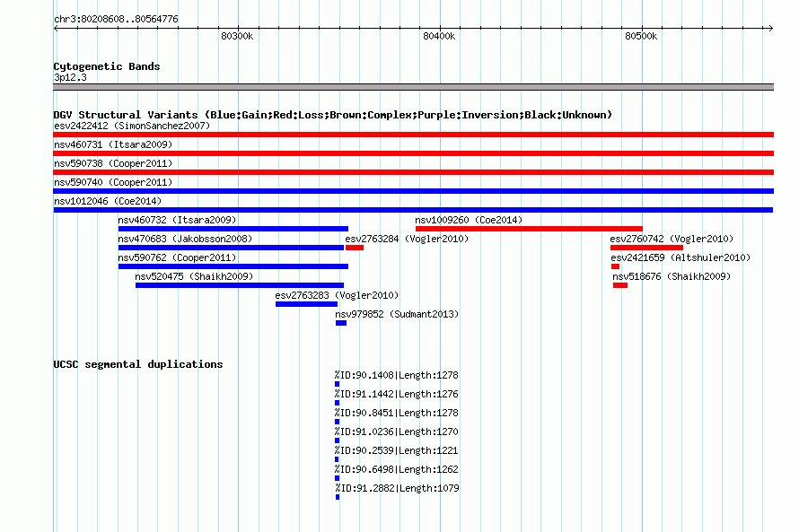Click the left arrow of the ruler
799x532 pixels.
click(x=56, y=29)
